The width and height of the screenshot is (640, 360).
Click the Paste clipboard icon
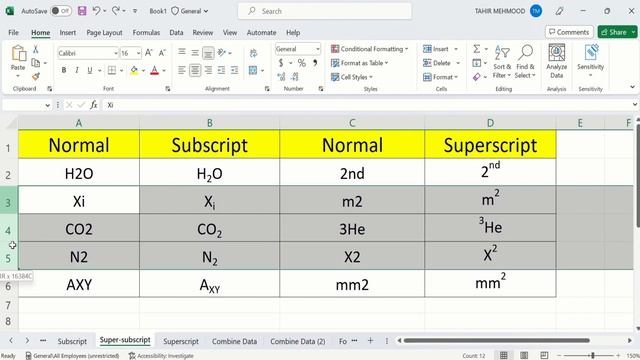tap(18, 54)
